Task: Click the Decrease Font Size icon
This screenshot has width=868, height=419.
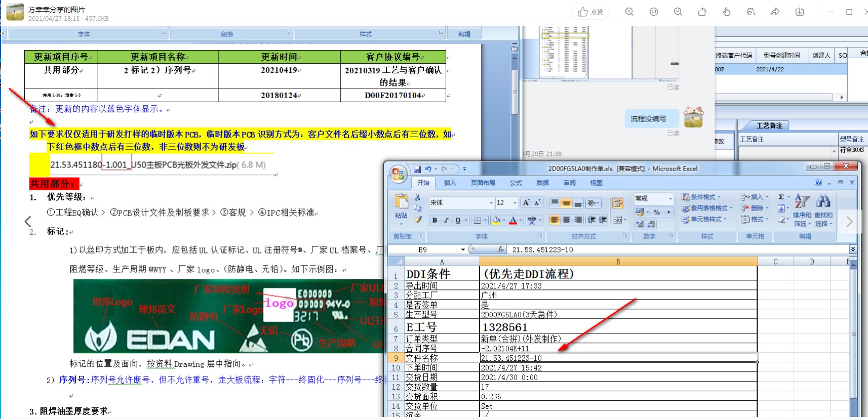Action: [x=537, y=203]
